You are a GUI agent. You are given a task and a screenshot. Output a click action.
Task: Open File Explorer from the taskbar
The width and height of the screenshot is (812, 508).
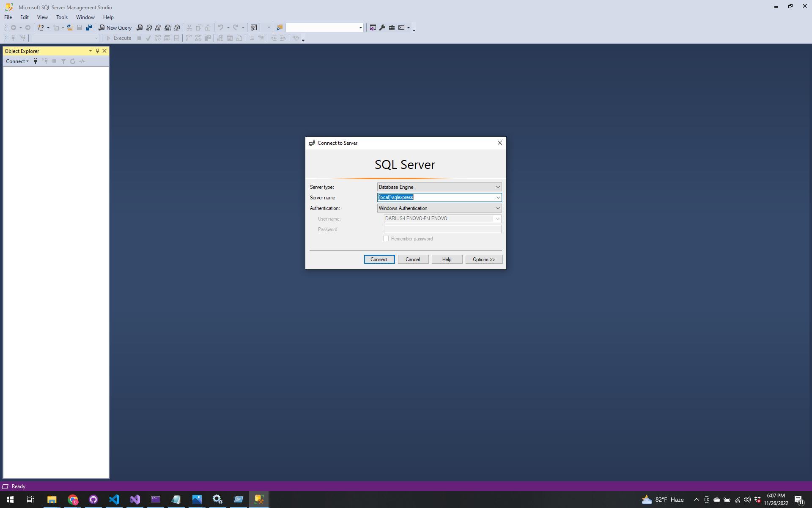52,500
